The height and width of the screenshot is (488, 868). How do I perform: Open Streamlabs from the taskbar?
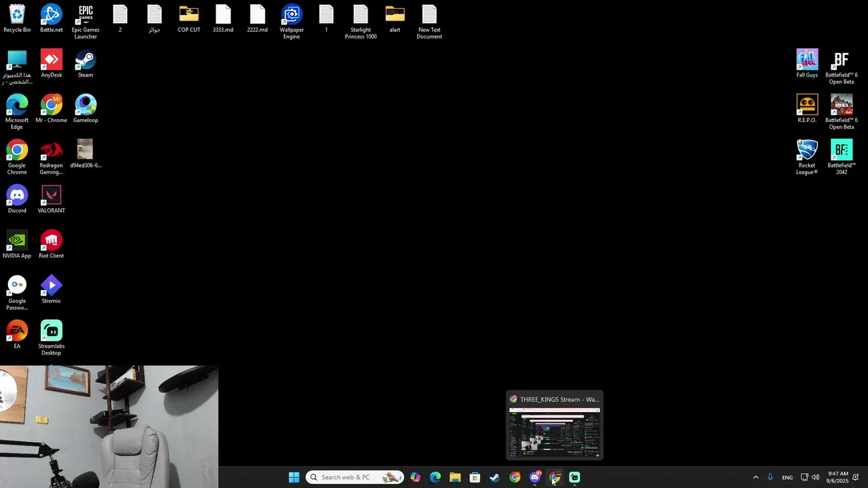(574, 477)
